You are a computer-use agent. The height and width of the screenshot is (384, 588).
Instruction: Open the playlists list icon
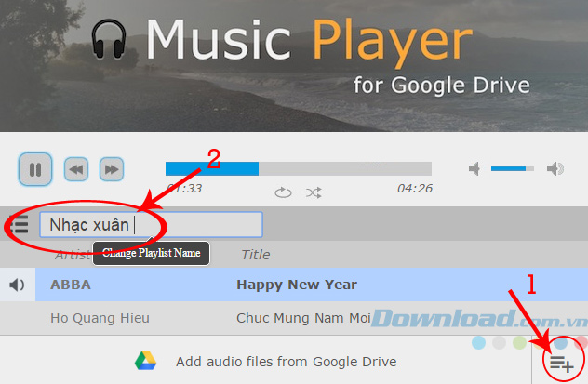19,224
